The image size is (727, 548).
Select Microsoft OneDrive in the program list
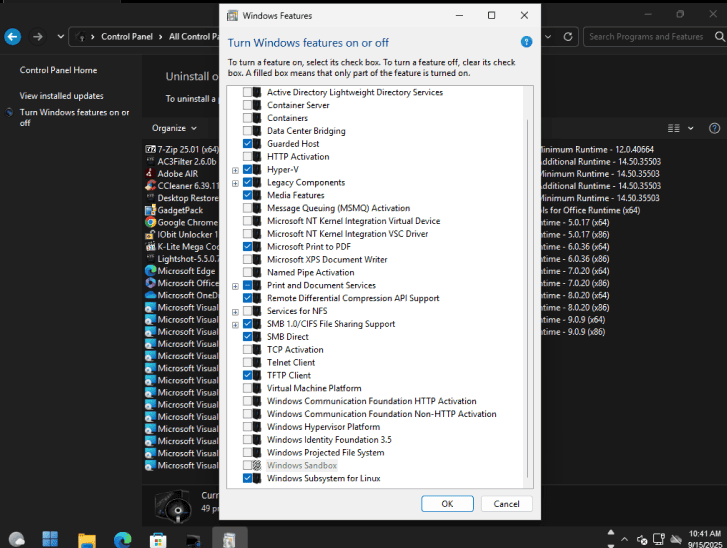(x=182, y=295)
